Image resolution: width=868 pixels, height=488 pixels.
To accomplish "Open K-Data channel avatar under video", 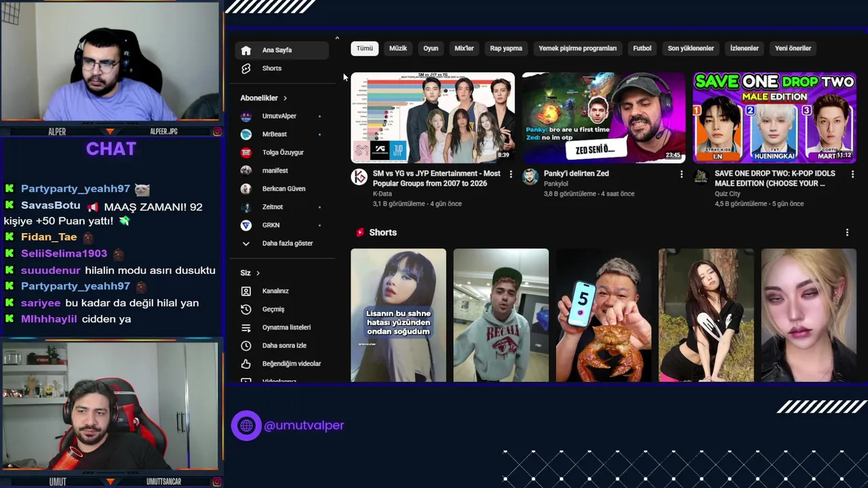I will tap(359, 177).
